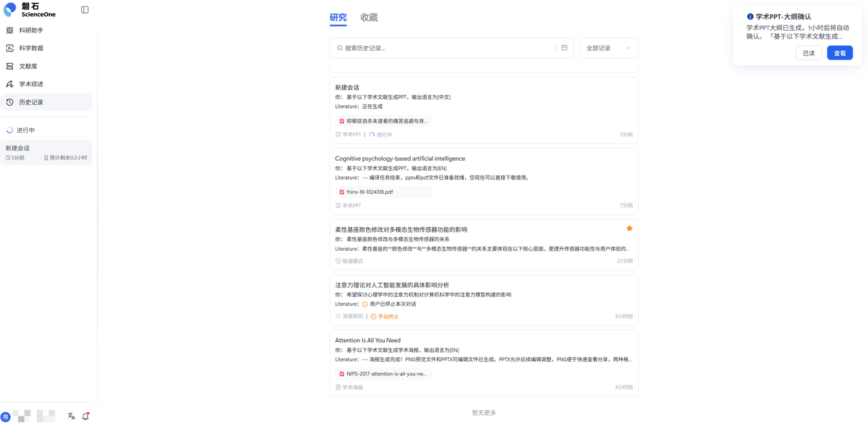Click 查看 in the notification popup
Screen dimensions: 868x427
click(x=840, y=52)
